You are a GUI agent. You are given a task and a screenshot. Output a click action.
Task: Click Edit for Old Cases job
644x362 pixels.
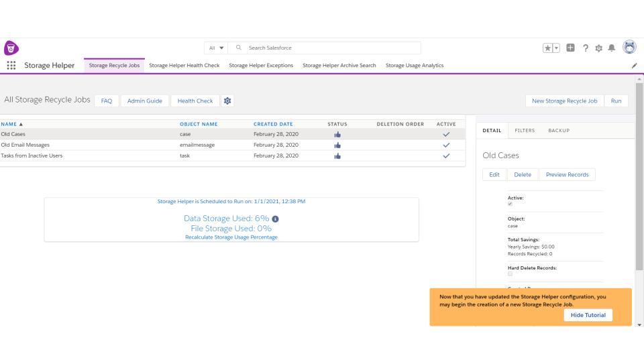pos(494,174)
